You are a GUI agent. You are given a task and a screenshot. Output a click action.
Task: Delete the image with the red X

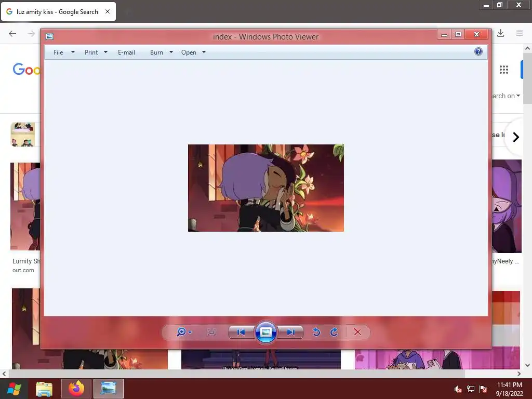tap(357, 332)
